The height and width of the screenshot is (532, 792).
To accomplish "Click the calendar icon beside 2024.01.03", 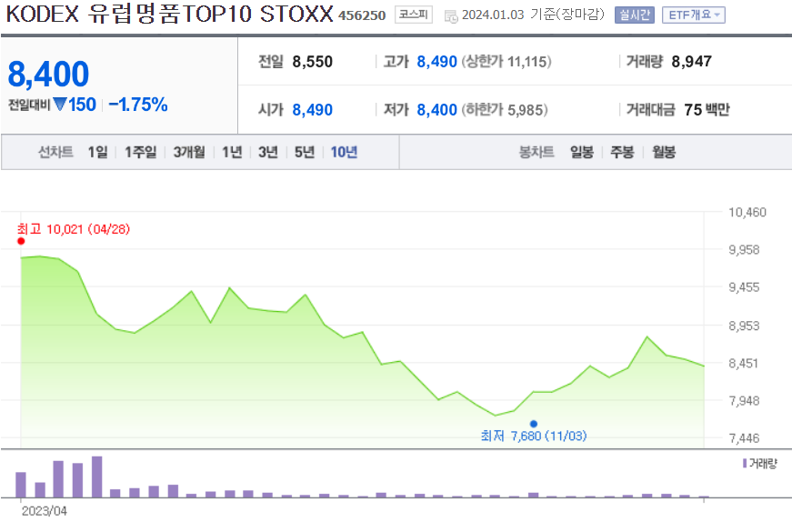I will pyautogui.click(x=451, y=16).
